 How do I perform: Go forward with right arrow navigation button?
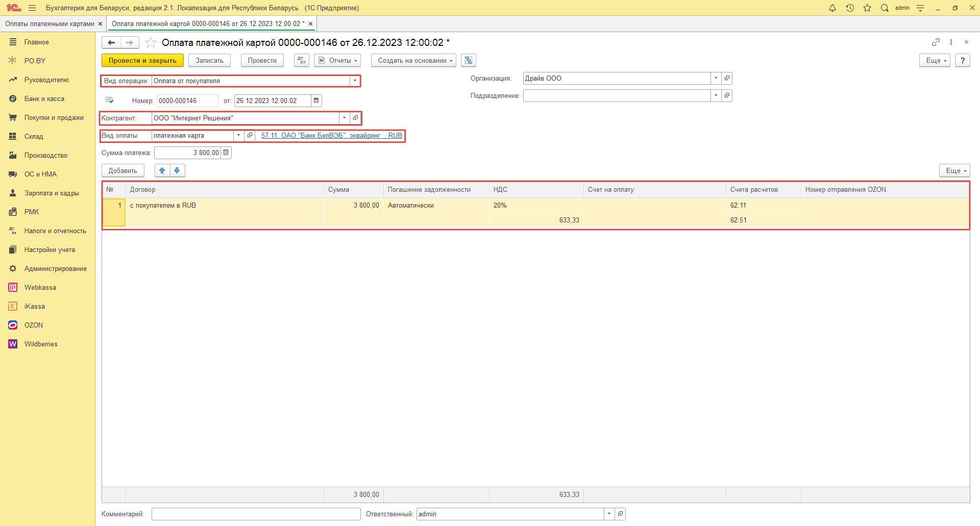(130, 42)
